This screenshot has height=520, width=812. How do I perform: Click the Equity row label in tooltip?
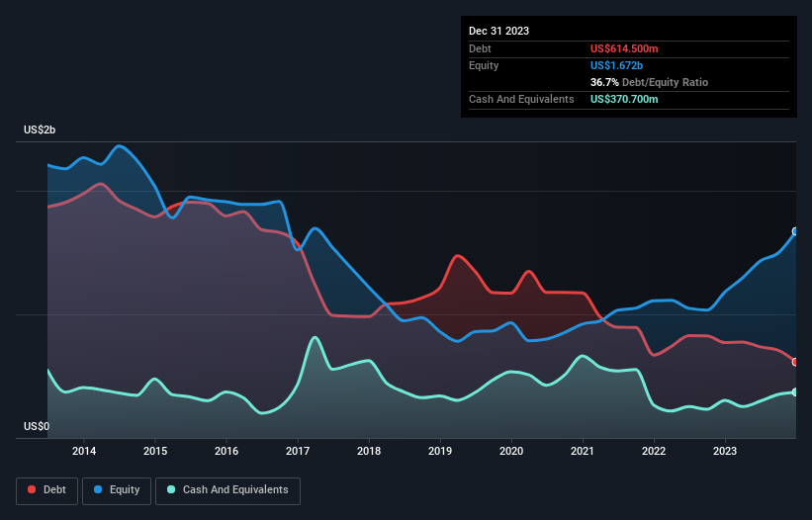[484, 65]
